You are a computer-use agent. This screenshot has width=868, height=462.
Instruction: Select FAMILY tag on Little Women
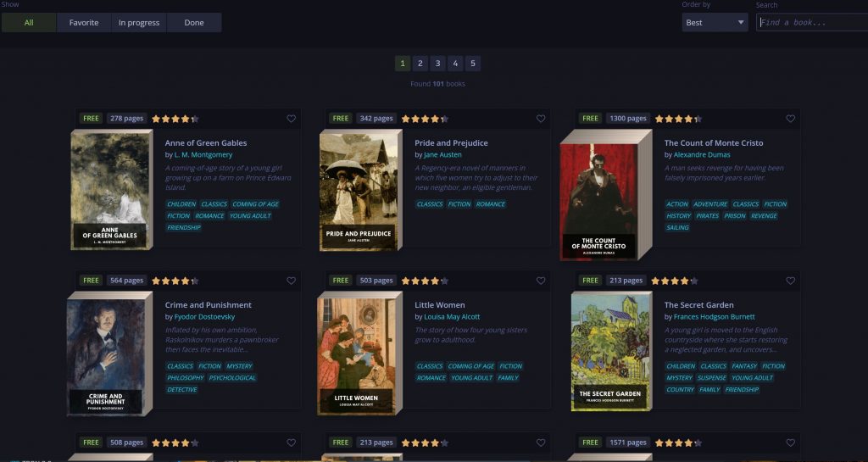509,378
